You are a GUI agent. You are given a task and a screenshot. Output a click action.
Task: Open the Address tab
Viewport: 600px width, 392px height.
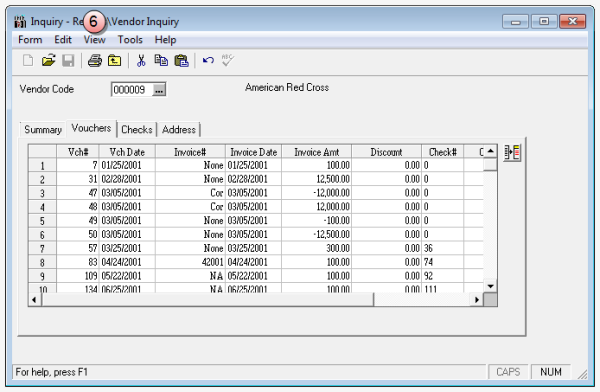pos(179,130)
